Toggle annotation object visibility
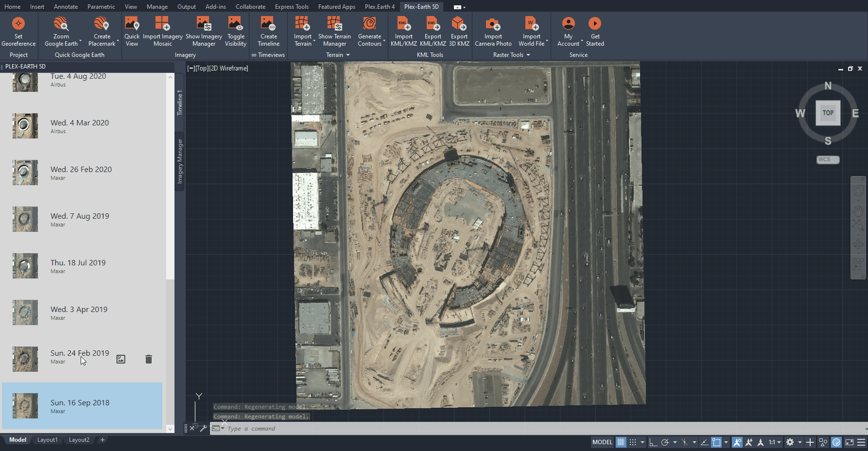This screenshot has width=868, height=451. (x=737, y=442)
